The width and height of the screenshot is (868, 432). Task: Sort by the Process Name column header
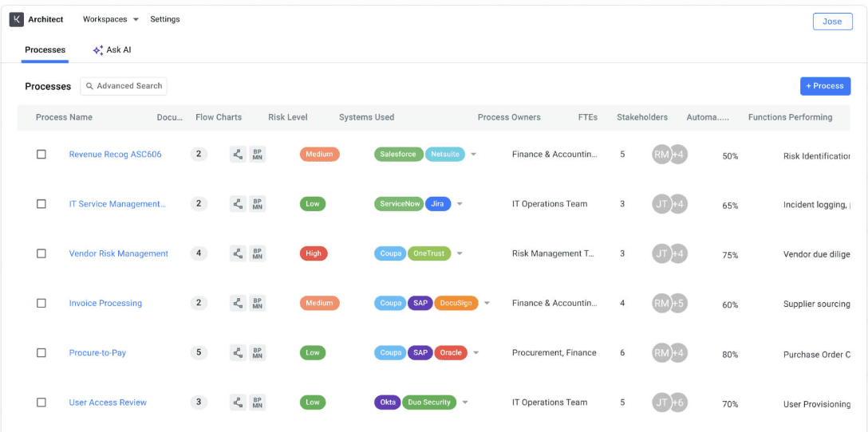point(64,117)
